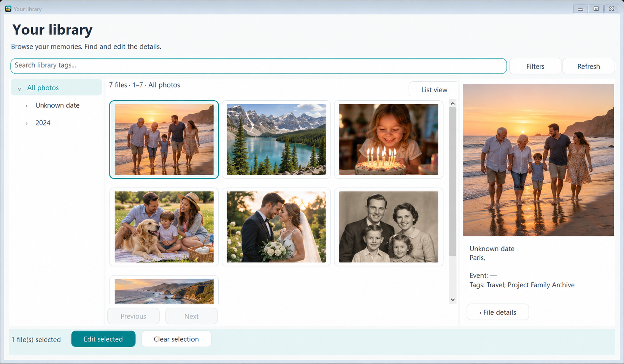Open the Filters panel
Image resolution: width=624 pixels, height=364 pixels.
click(535, 66)
